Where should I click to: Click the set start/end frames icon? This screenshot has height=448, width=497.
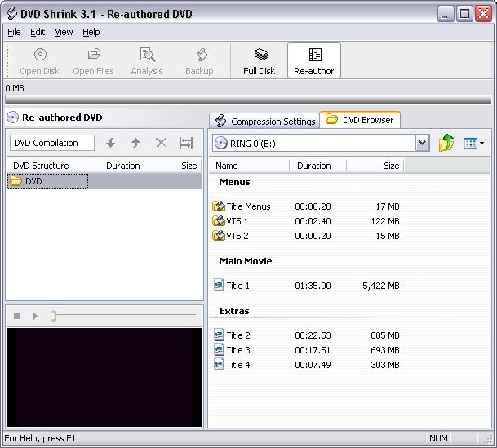[x=186, y=143]
